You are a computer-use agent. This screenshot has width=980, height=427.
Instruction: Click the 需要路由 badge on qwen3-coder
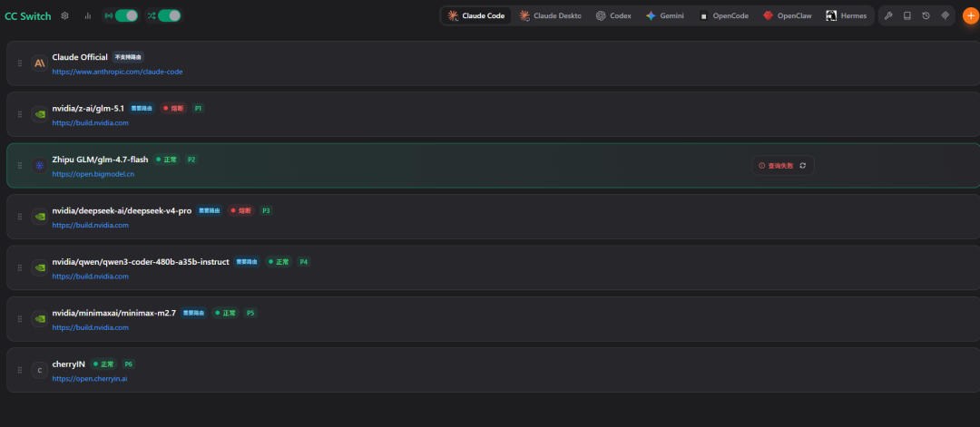tap(247, 262)
